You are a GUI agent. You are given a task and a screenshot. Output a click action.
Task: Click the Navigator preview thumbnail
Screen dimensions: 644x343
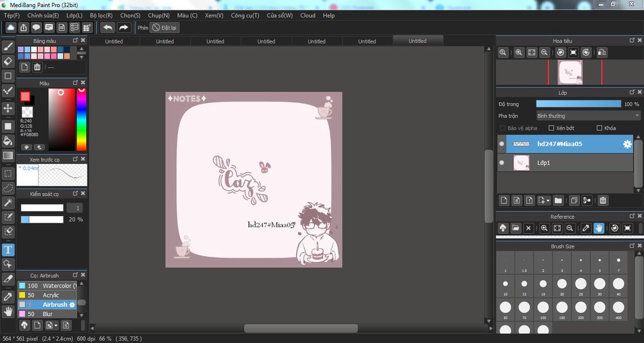(x=570, y=73)
